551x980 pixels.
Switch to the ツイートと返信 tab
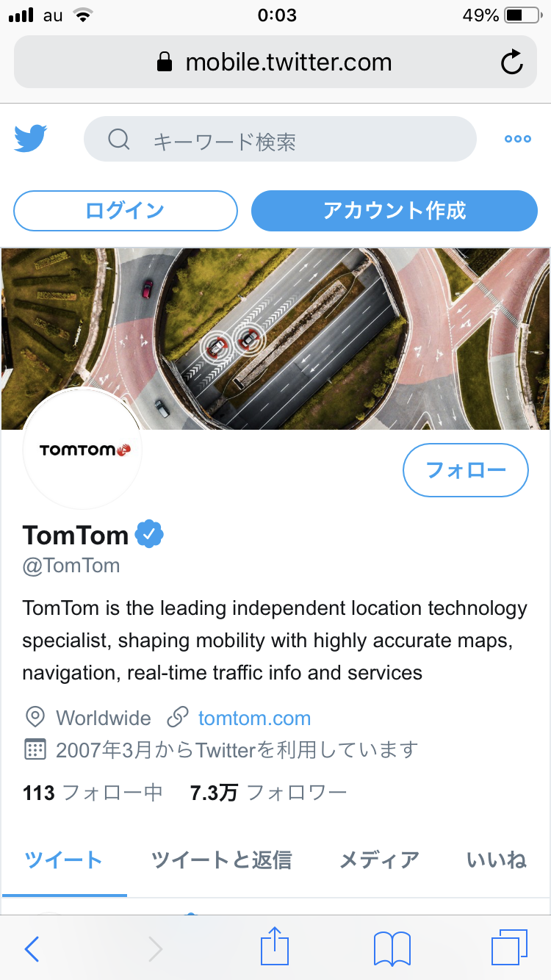tap(222, 860)
